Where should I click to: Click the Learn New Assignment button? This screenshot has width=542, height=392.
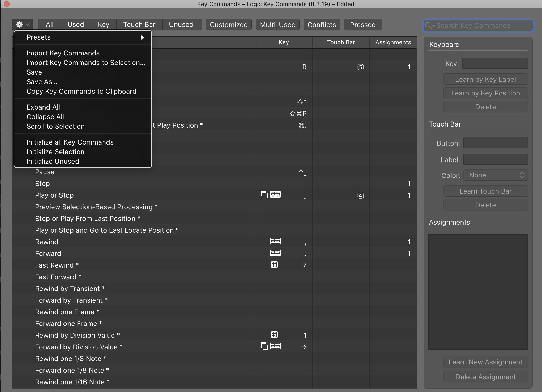(485, 362)
